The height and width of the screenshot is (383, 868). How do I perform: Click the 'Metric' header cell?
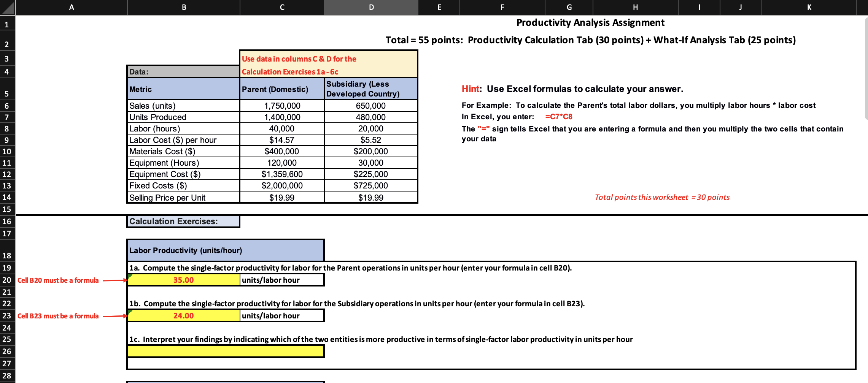[183, 89]
